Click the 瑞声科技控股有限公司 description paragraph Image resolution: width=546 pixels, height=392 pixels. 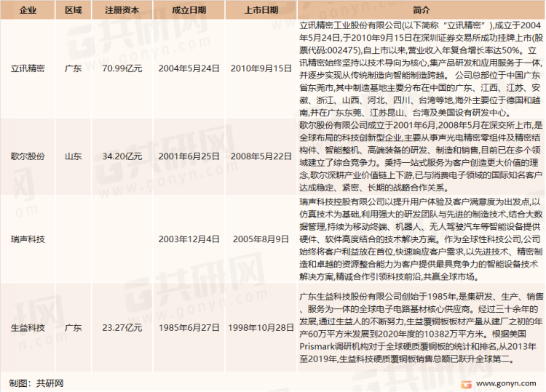(421, 239)
